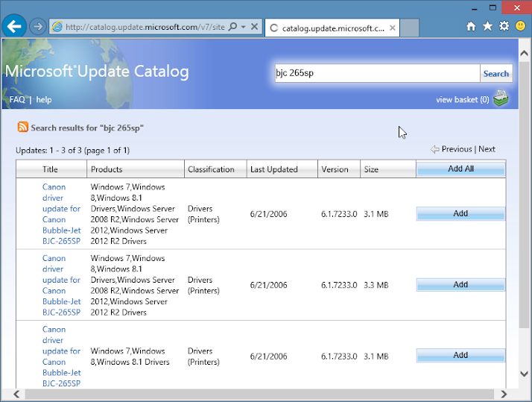Sort by the Size column header
532x402 pixels.
coord(388,169)
